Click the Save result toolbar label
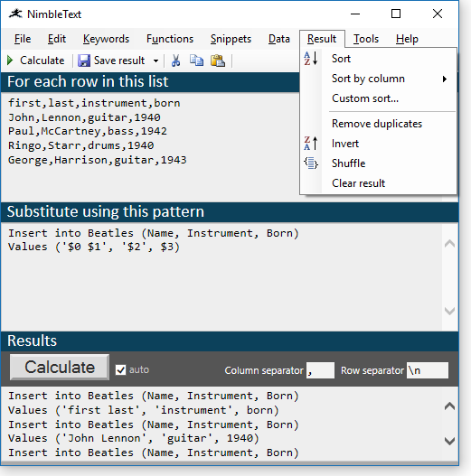This screenshot has width=471, height=476. tap(119, 61)
